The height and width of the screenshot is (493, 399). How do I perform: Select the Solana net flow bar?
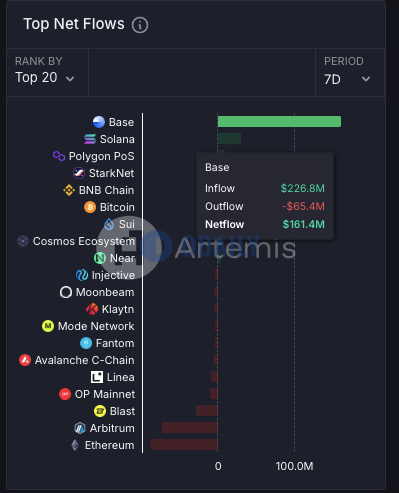click(x=229, y=139)
